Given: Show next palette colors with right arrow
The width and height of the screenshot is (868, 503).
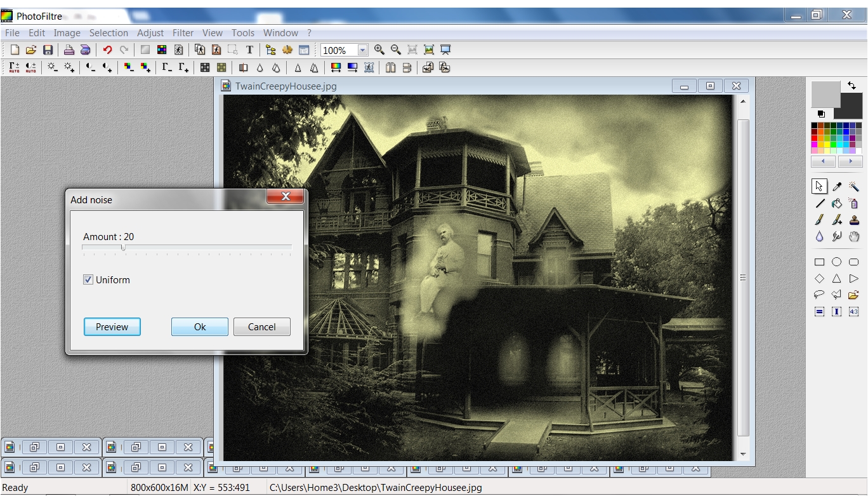Looking at the screenshot, I should tap(850, 161).
